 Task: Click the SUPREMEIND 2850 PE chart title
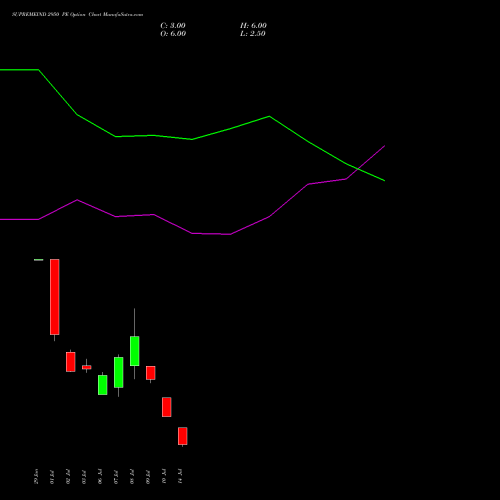click(x=77, y=15)
